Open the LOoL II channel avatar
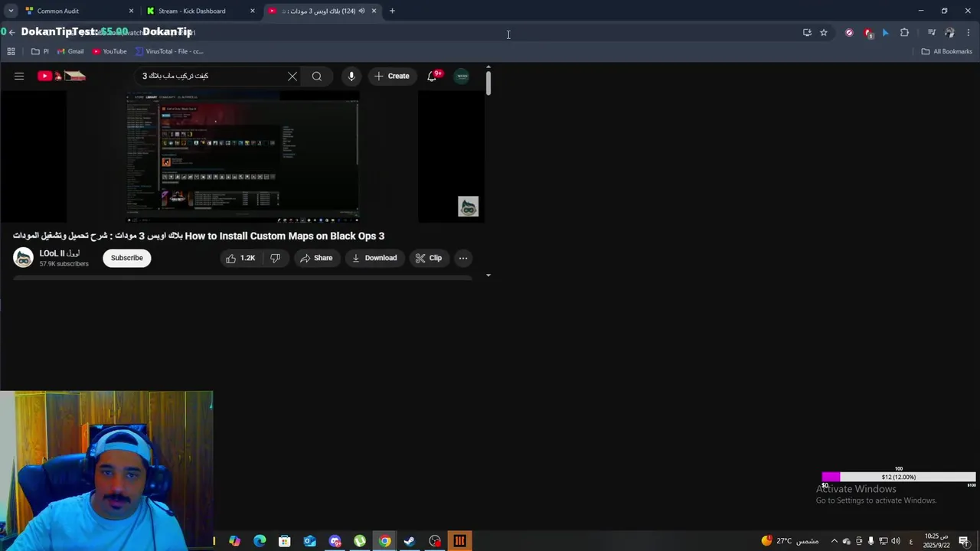The image size is (980, 551). pyautogui.click(x=24, y=258)
